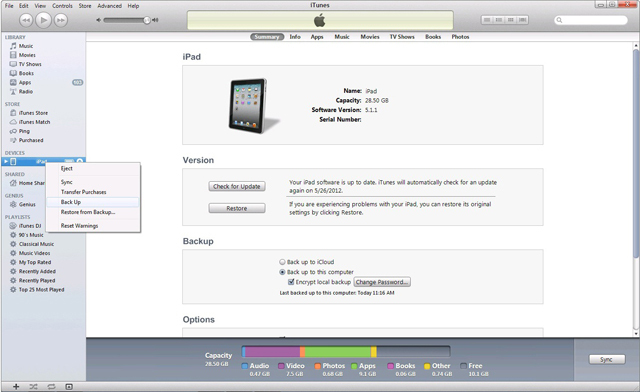Choose Reset Warnings from the context menu
This screenshot has width=640, height=392.
click(93, 225)
